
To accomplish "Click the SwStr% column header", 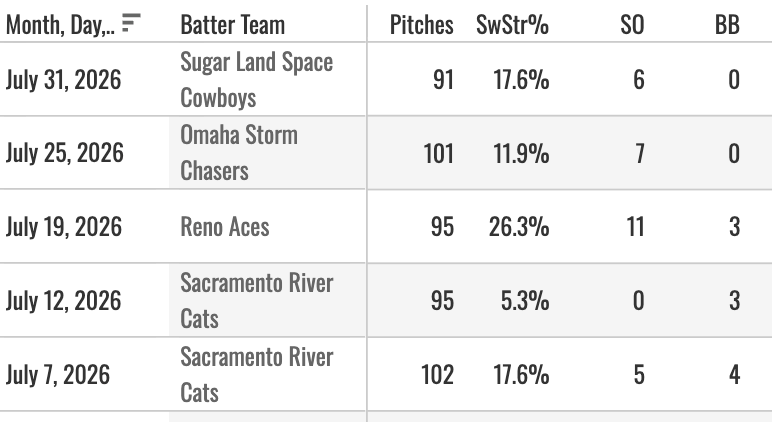I will tap(512, 25).
